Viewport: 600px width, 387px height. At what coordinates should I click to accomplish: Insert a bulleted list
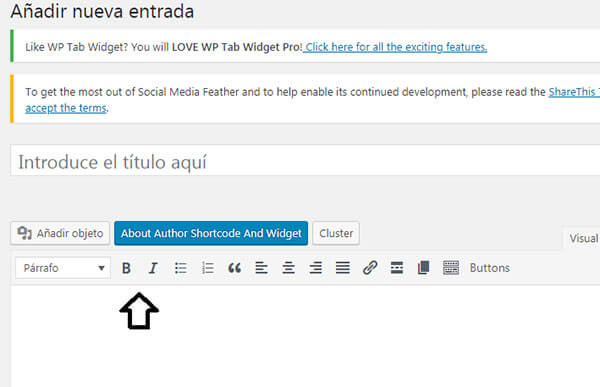181,268
